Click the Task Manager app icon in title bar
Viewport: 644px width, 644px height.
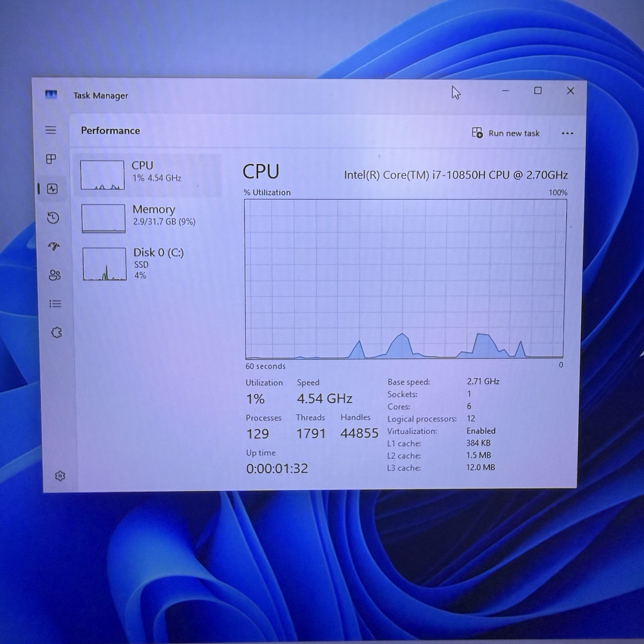pyautogui.click(x=51, y=95)
